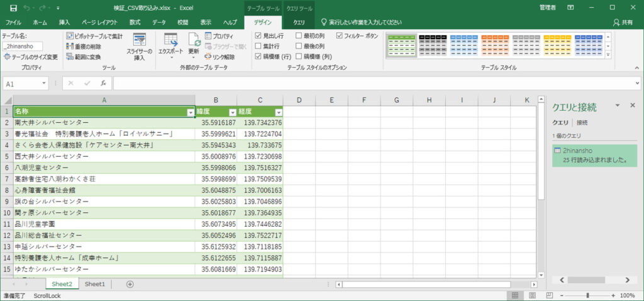This screenshot has width=644, height=301.
Task: Select the yellow table style swatch
Action: pyautogui.click(x=557, y=45)
